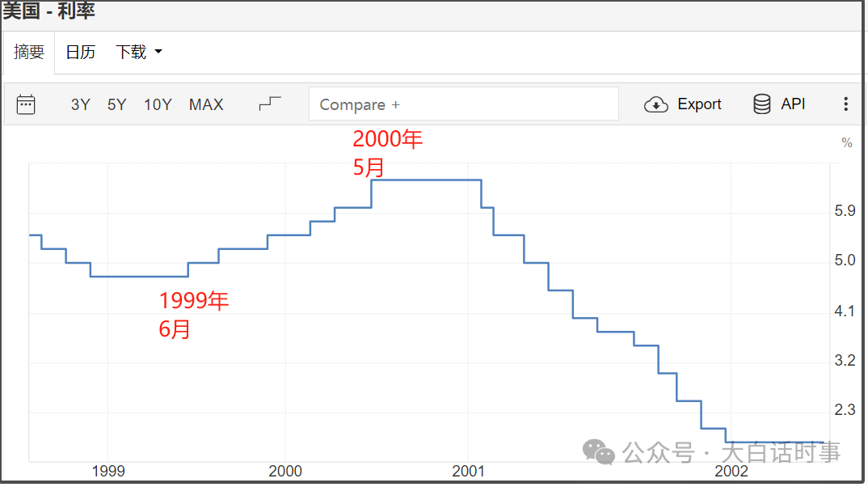The image size is (868, 487).
Task: Select the MAX time range
Action: point(206,104)
